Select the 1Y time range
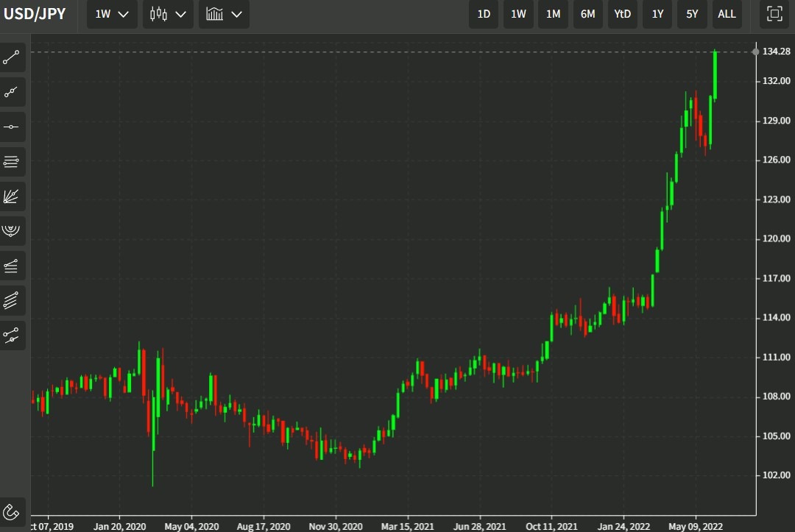The height and width of the screenshot is (532, 795). pos(657,14)
